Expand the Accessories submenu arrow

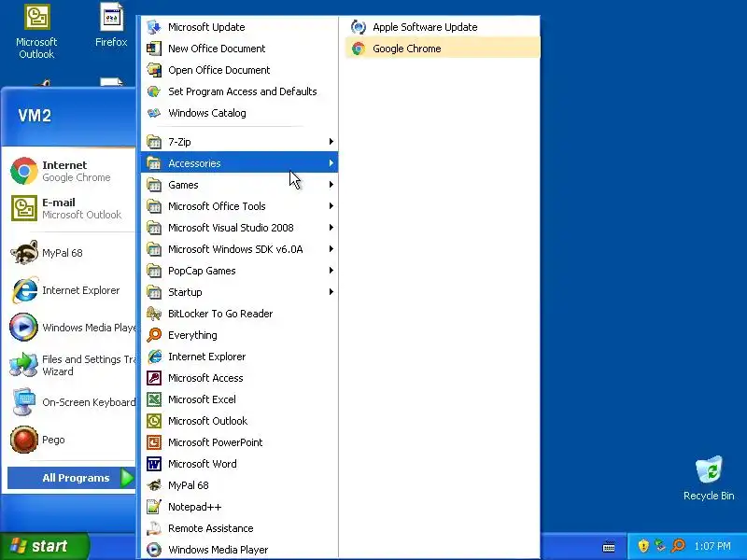pyautogui.click(x=331, y=162)
